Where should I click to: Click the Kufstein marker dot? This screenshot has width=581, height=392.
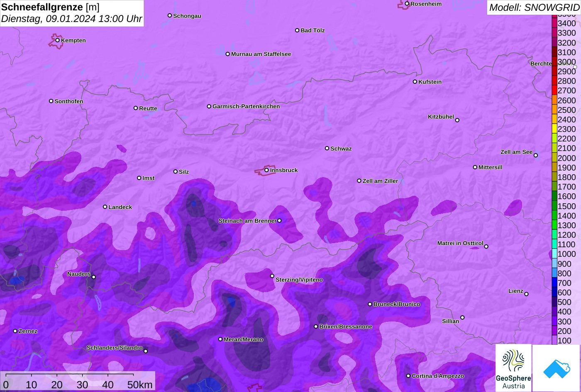pyautogui.click(x=415, y=82)
